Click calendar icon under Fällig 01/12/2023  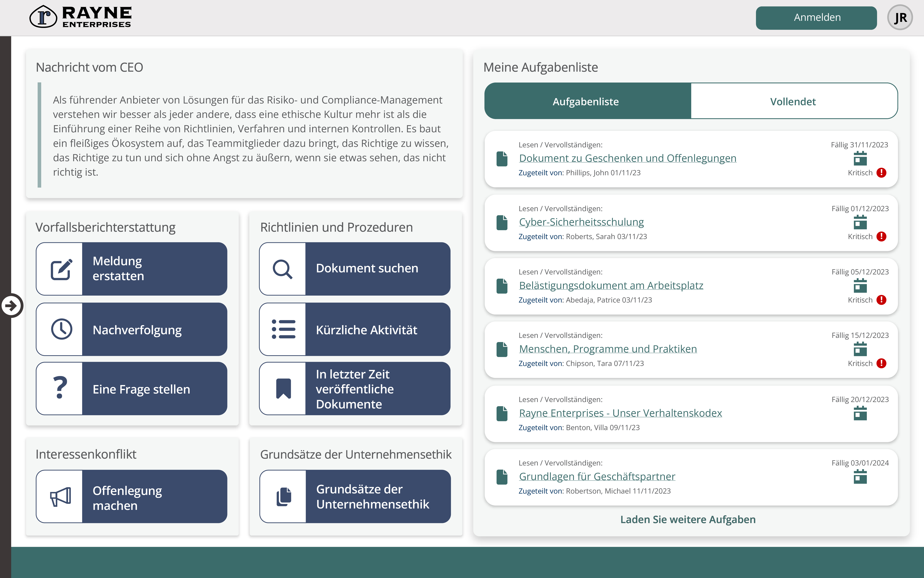860,222
